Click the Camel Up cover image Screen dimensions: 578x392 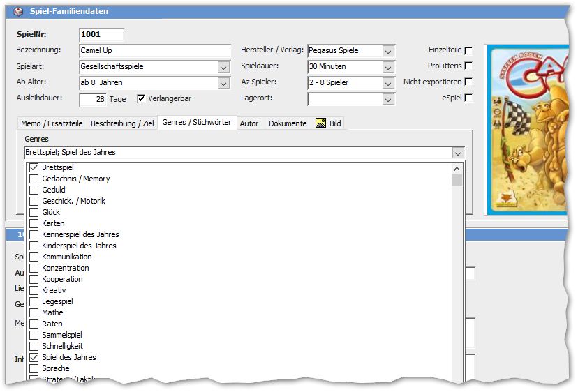(528, 130)
